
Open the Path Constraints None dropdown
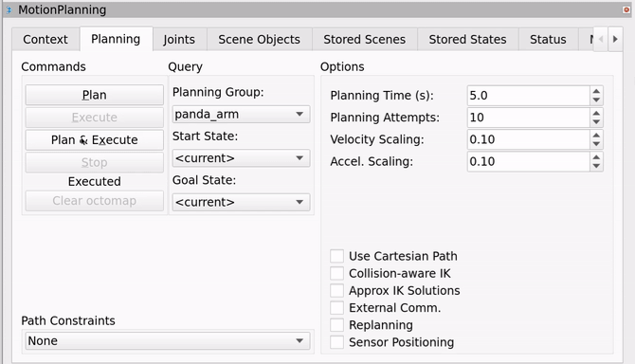pos(168,341)
